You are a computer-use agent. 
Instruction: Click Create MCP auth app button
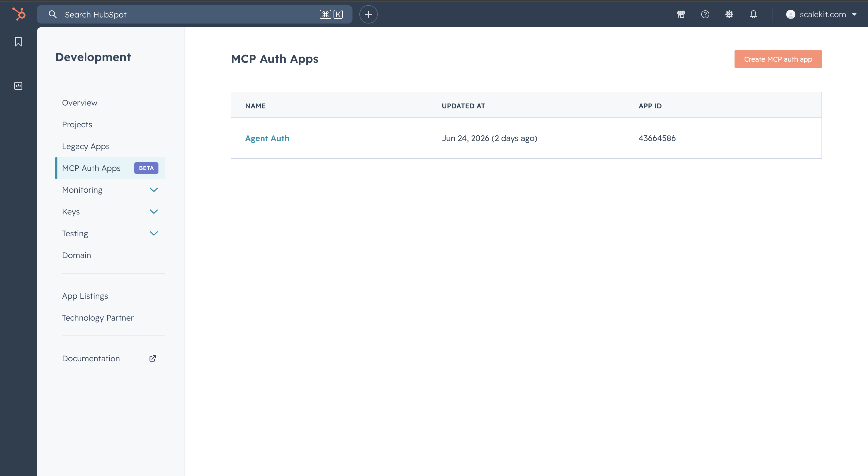778,59
